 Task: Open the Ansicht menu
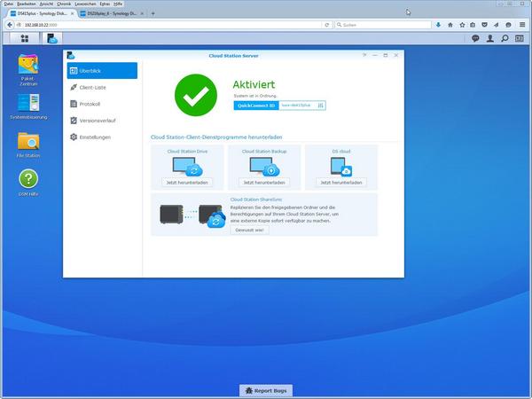point(46,4)
